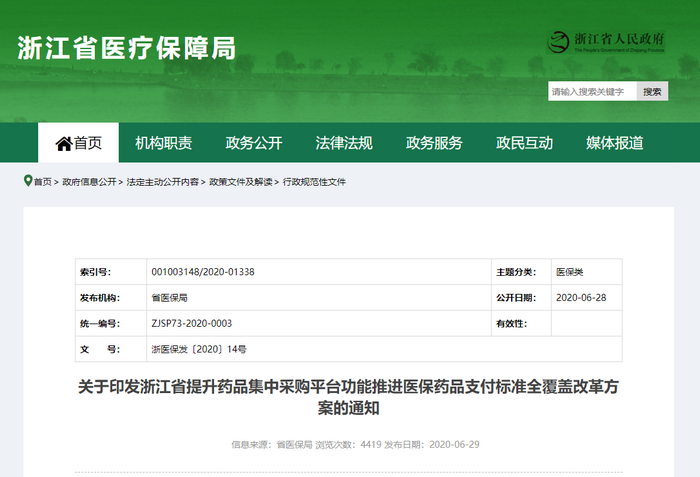This screenshot has width=700, height=477.
Task: Open the 机构职责 menu tab
Action: (163, 143)
